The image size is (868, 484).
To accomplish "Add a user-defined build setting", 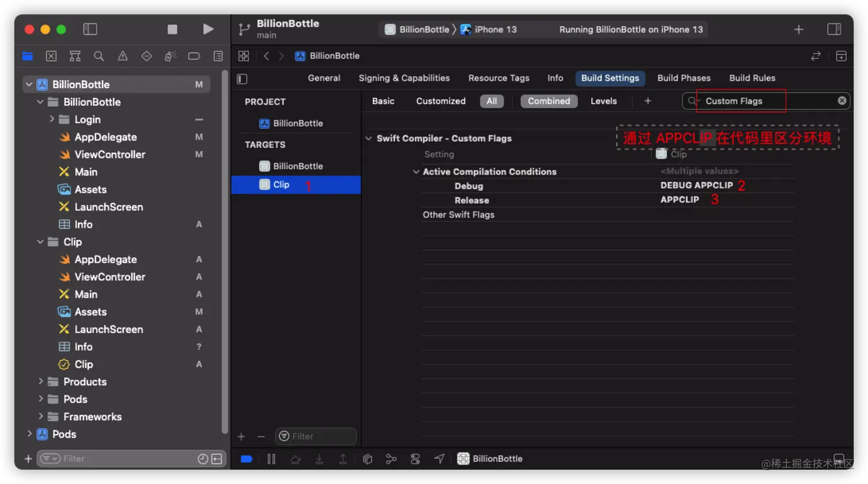I will tap(648, 101).
